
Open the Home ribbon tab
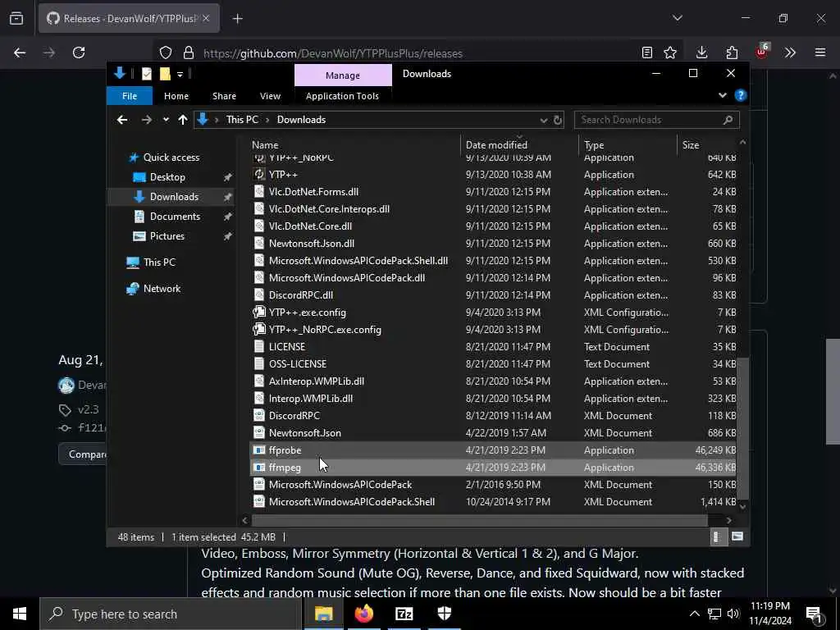[176, 96]
